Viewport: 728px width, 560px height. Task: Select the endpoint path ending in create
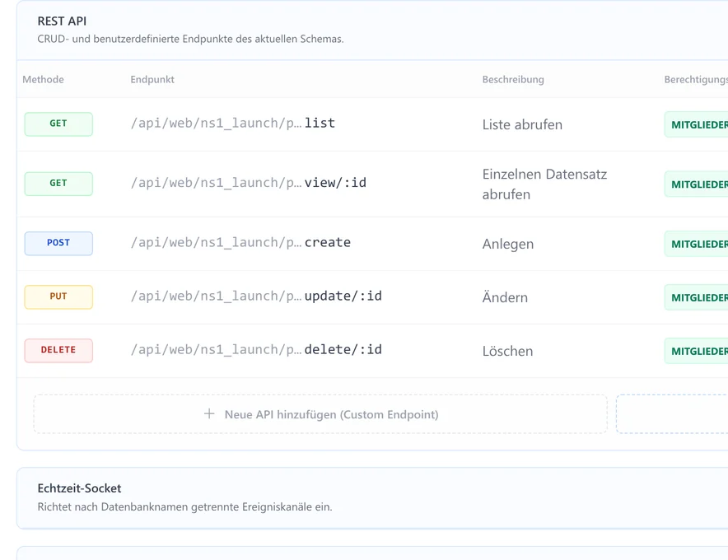click(x=240, y=243)
